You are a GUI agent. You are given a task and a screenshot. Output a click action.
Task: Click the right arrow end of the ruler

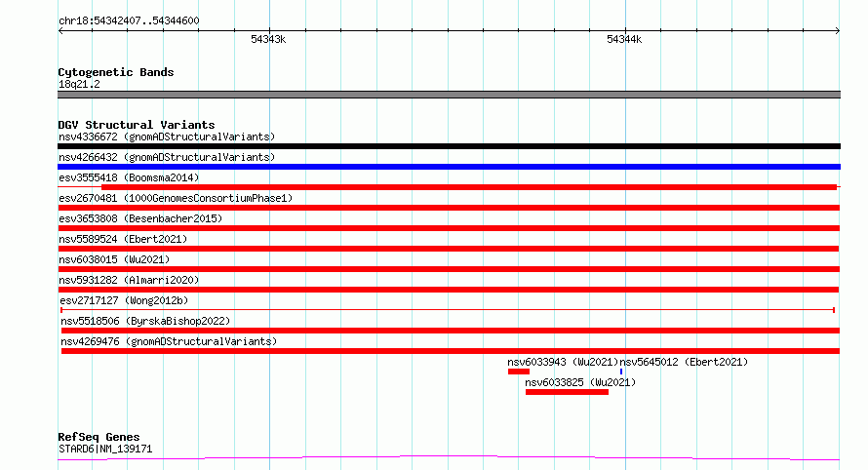837,30
